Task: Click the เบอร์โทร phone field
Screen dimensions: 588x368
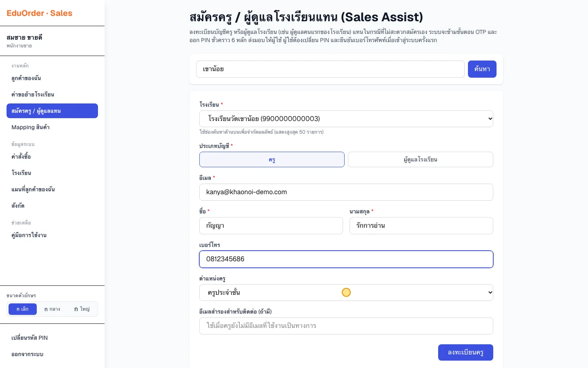Action: [346, 259]
